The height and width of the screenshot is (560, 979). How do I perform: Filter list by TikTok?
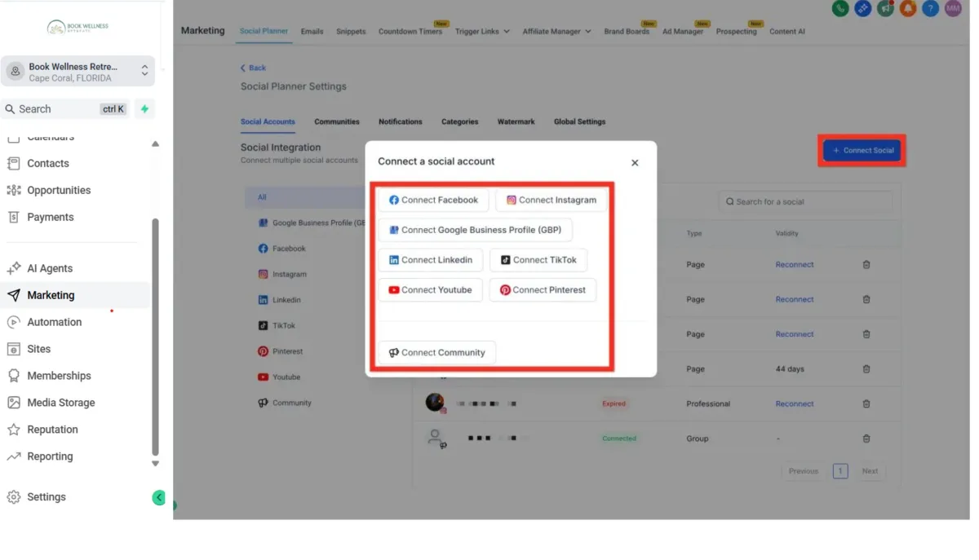click(277, 325)
